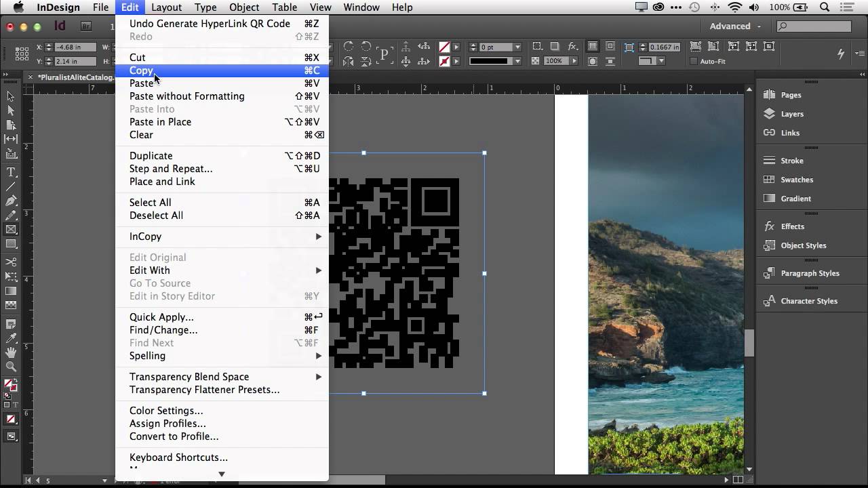Screen dimensions: 868x488
Task: Click the Quick Apply lightning icon
Action: (841, 54)
